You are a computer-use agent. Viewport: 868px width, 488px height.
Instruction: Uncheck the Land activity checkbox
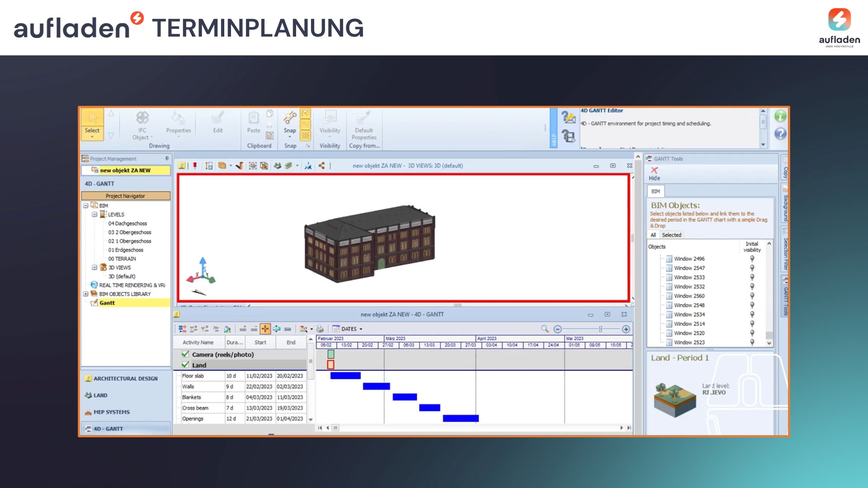(x=185, y=365)
